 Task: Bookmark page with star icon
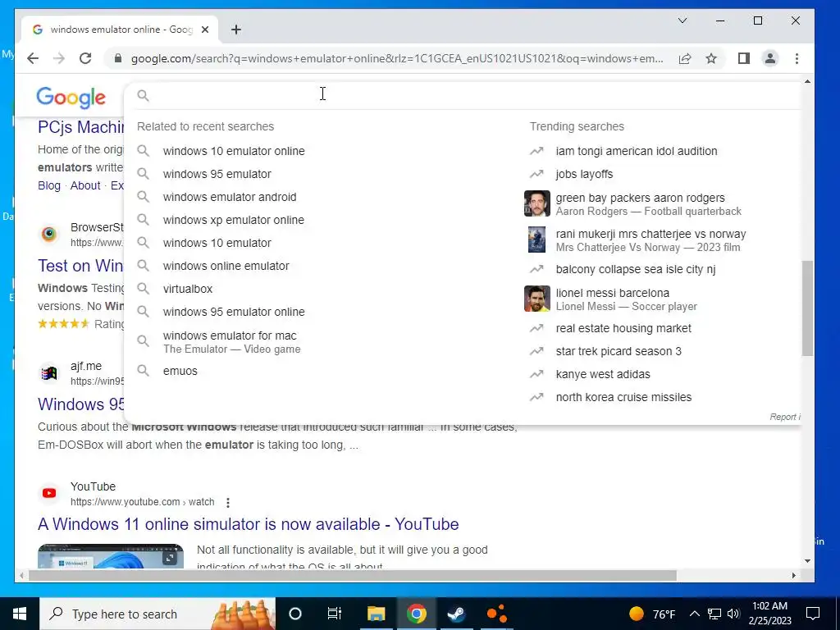coord(711,58)
